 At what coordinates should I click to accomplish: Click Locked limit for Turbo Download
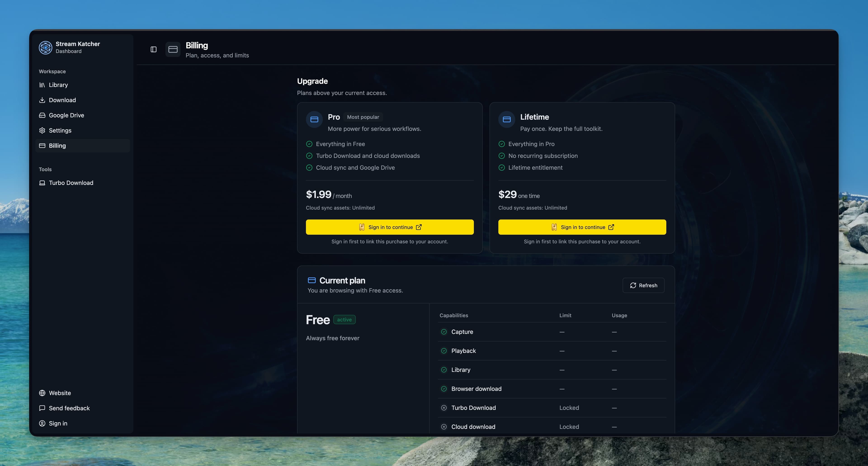pos(569,408)
